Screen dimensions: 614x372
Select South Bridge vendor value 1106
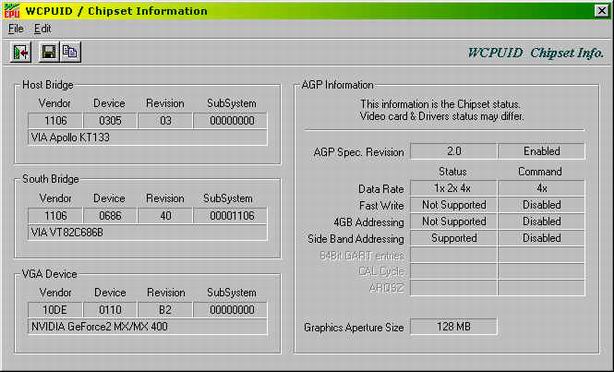[x=55, y=215]
